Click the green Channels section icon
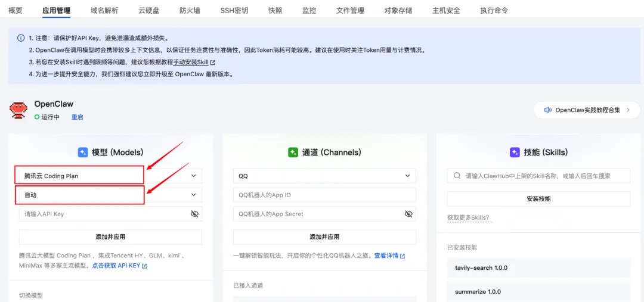This screenshot has height=302, width=644. 293,152
